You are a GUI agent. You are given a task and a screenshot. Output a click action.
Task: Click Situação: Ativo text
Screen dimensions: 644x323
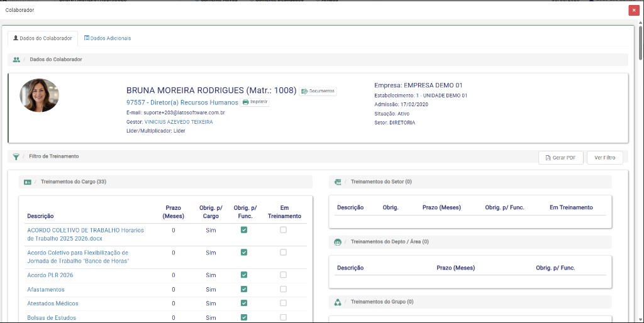pos(392,113)
